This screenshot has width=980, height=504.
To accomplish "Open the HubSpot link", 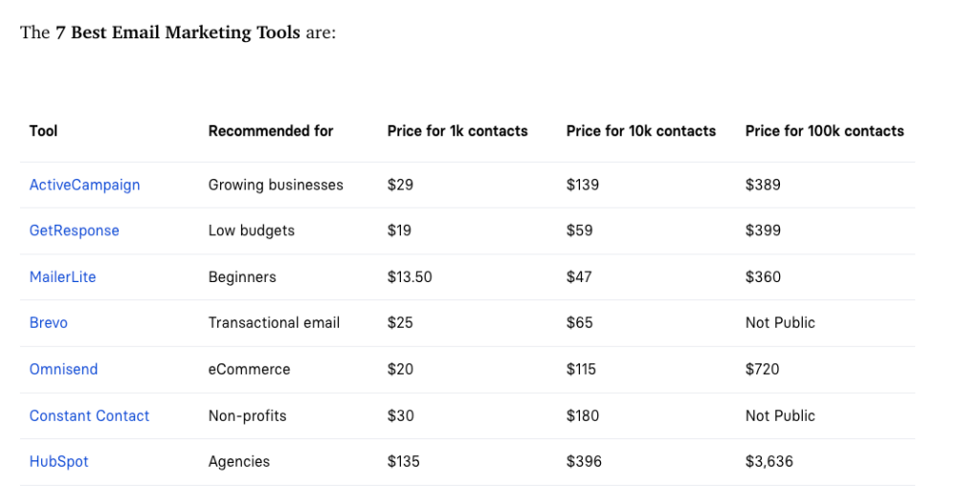I will pos(58,462).
